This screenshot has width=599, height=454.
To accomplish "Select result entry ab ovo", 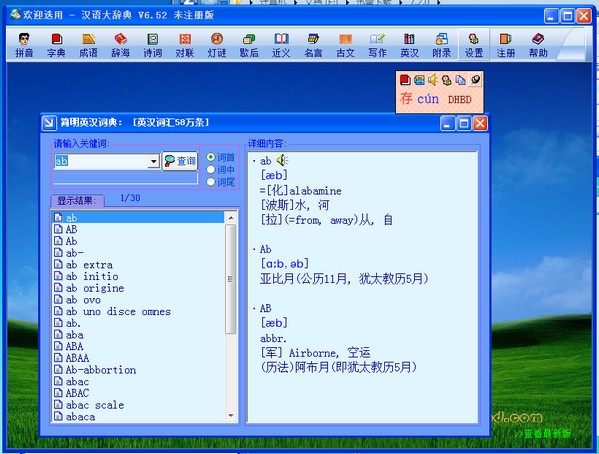I will 83,300.
